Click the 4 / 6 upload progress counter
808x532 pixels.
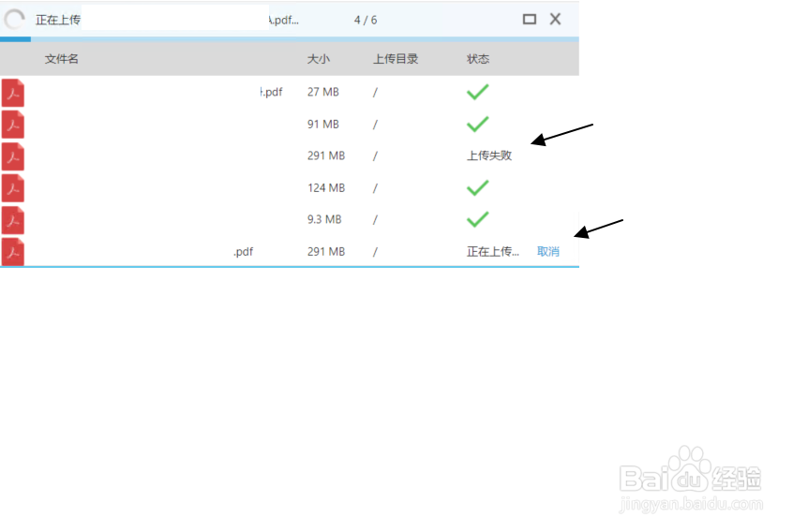tap(366, 20)
